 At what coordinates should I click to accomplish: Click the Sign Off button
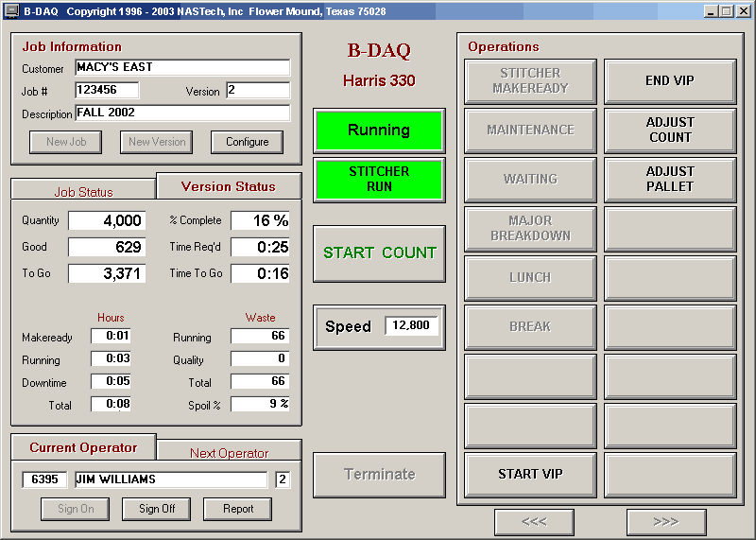coord(156,509)
